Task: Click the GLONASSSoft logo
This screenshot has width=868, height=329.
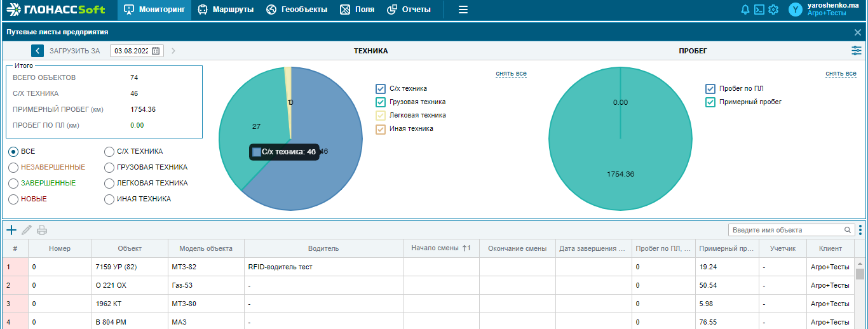Action: [56, 10]
